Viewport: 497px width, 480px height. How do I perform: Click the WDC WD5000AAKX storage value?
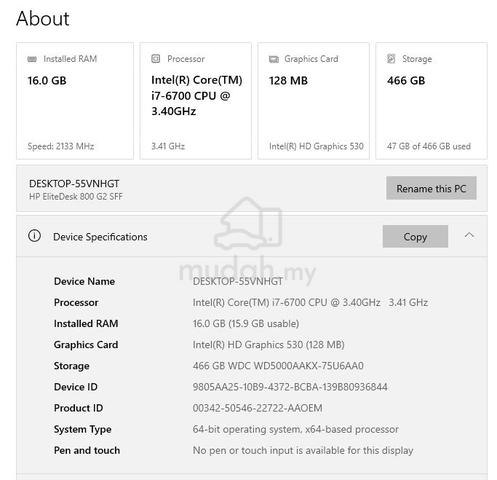(278, 366)
